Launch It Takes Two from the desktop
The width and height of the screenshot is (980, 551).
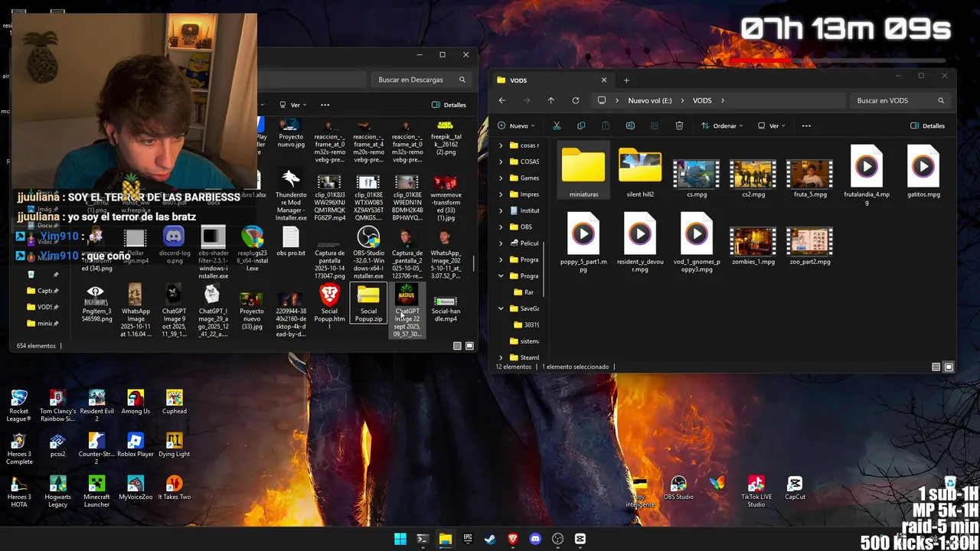(x=175, y=488)
